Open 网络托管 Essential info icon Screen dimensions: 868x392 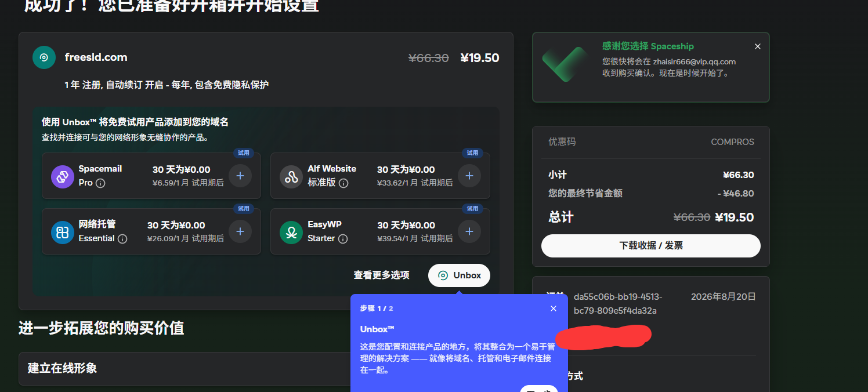pyautogui.click(x=122, y=239)
